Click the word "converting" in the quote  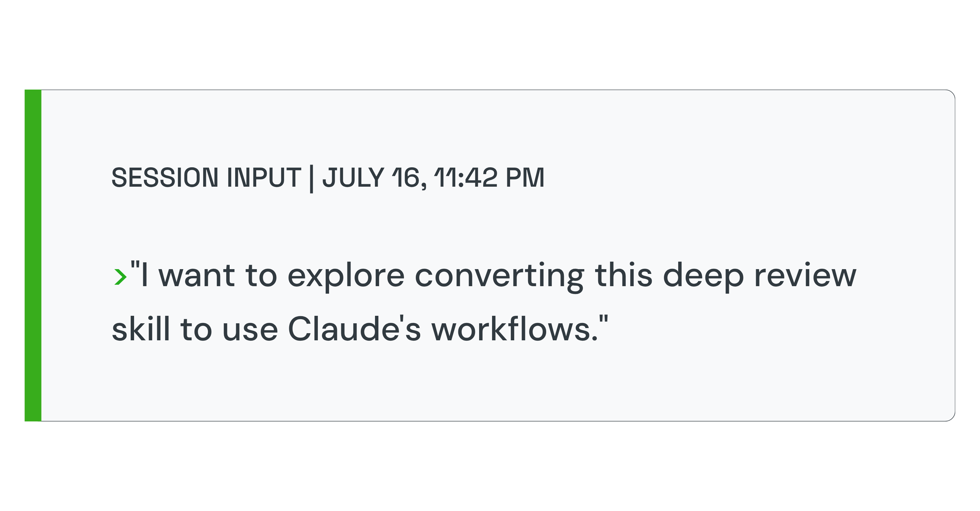[x=500, y=277]
